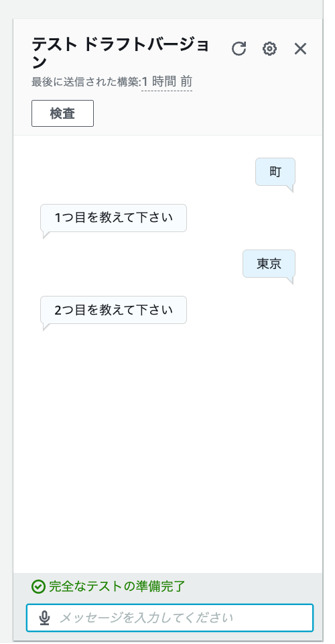Click the microphone icon in message box
This screenshot has height=644, width=335.
pyautogui.click(x=44, y=618)
